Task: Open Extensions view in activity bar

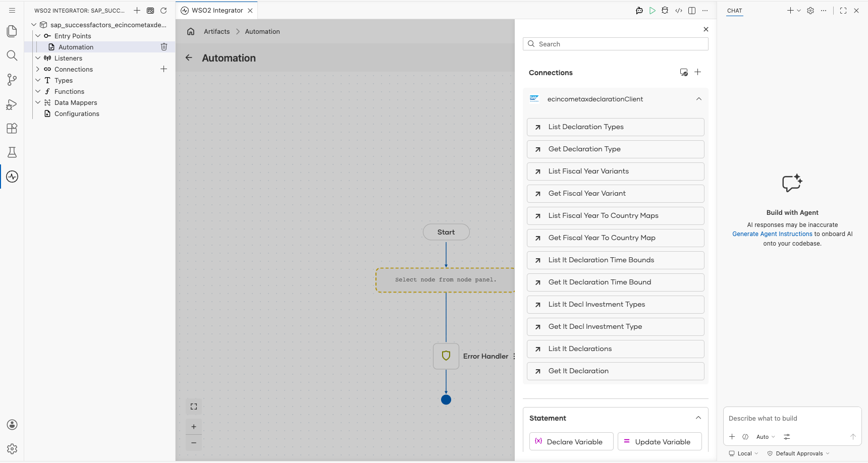Action: click(12, 128)
